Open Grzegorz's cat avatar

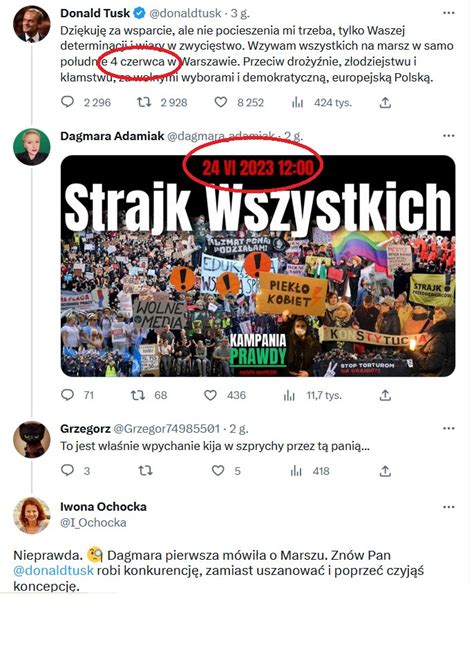(x=32, y=439)
